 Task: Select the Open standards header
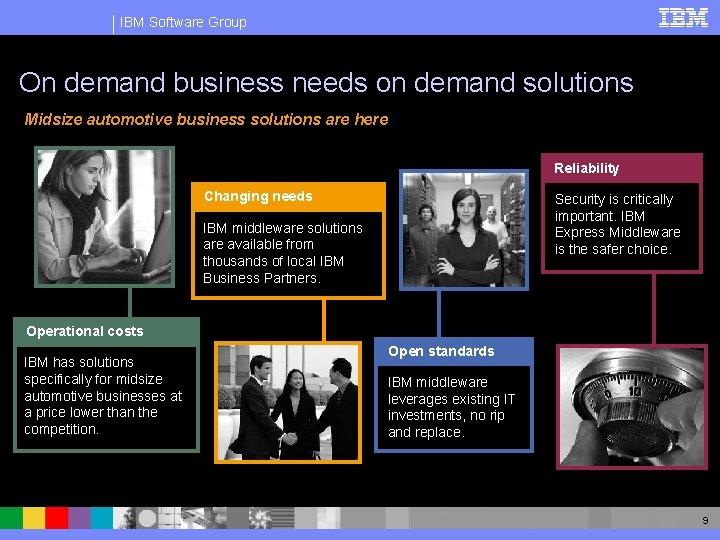441,351
